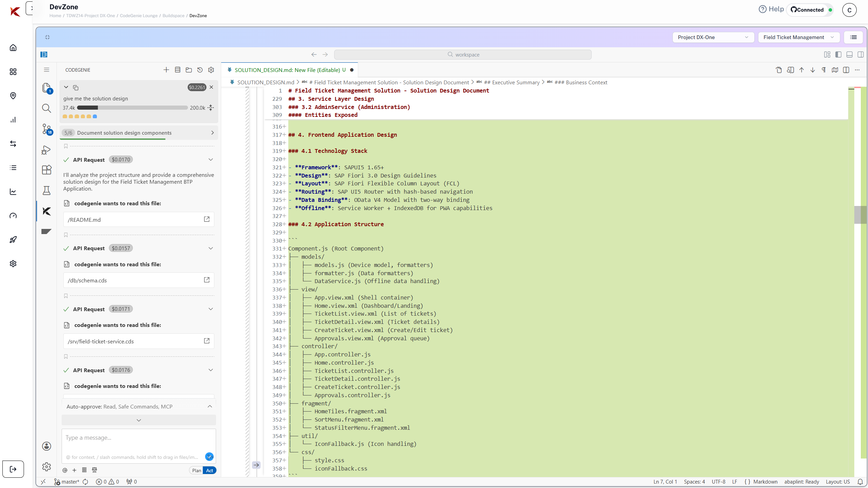
Task: Switch to Act mode
Action: pyautogui.click(x=210, y=471)
